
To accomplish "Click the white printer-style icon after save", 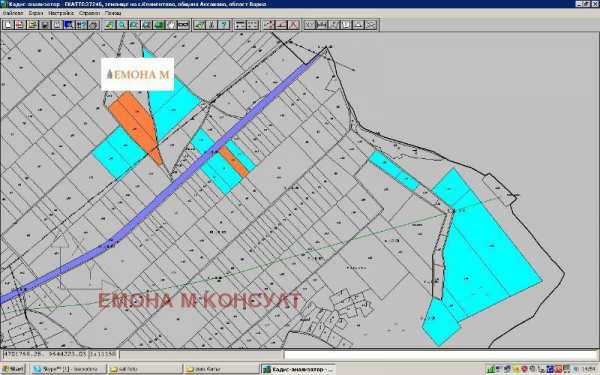I will 57,25.
